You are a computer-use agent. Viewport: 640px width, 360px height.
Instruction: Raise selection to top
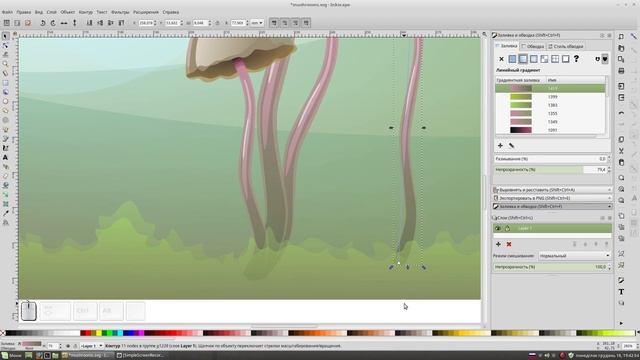pos(121,23)
